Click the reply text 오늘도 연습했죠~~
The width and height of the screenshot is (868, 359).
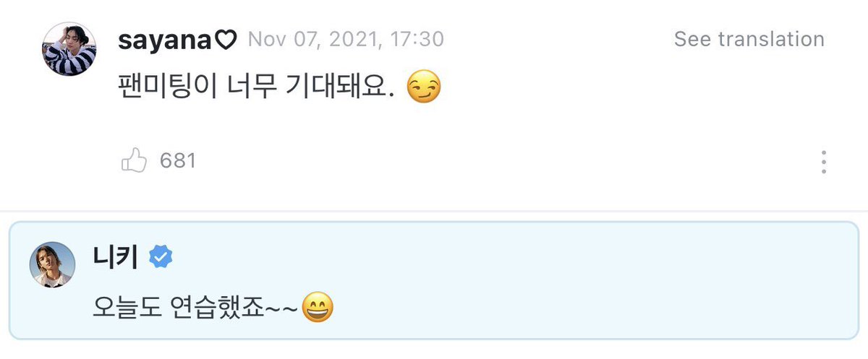pos(196,308)
